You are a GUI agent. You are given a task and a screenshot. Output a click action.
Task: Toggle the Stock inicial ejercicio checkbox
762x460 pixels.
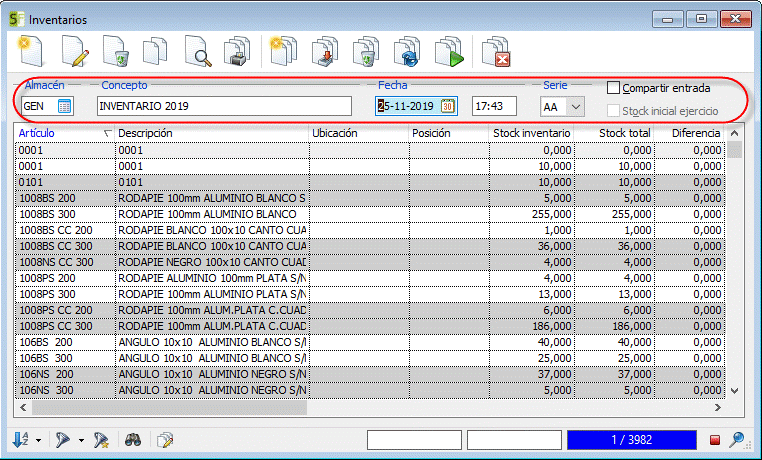click(x=613, y=111)
